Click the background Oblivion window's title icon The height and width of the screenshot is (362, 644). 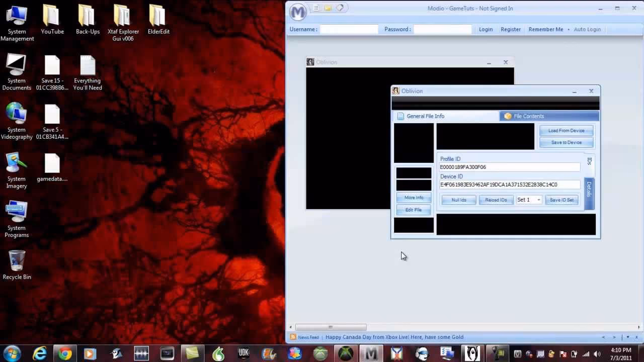click(310, 62)
